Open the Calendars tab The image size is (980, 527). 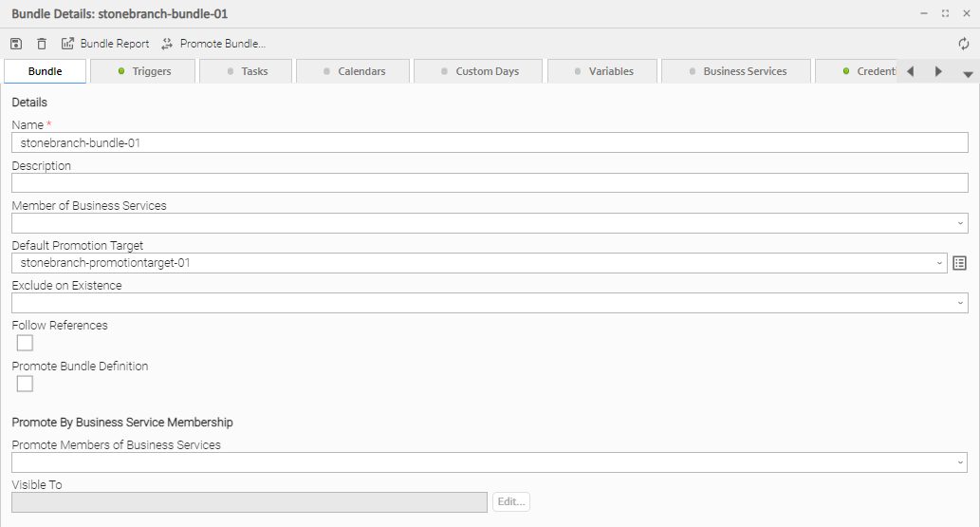(x=353, y=71)
